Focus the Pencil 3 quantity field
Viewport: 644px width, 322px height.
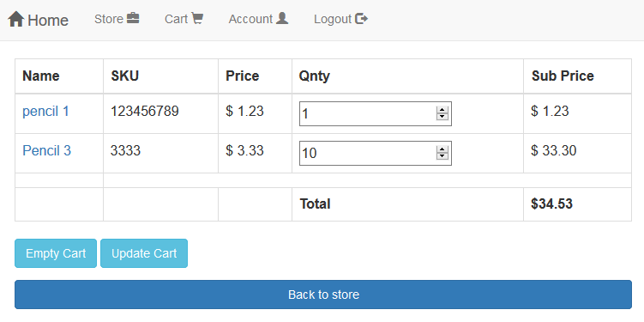click(376, 154)
